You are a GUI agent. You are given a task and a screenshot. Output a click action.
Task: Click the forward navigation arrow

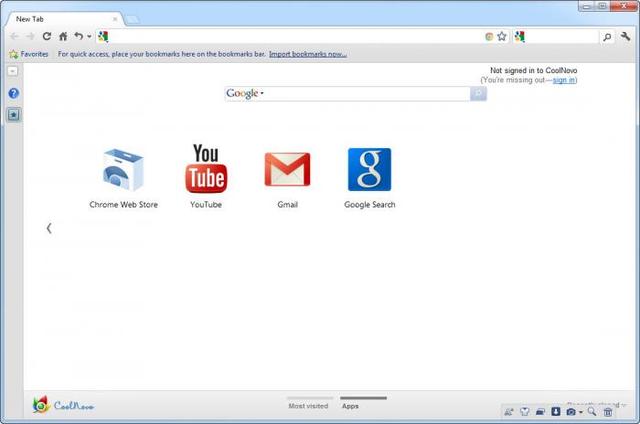(x=30, y=37)
